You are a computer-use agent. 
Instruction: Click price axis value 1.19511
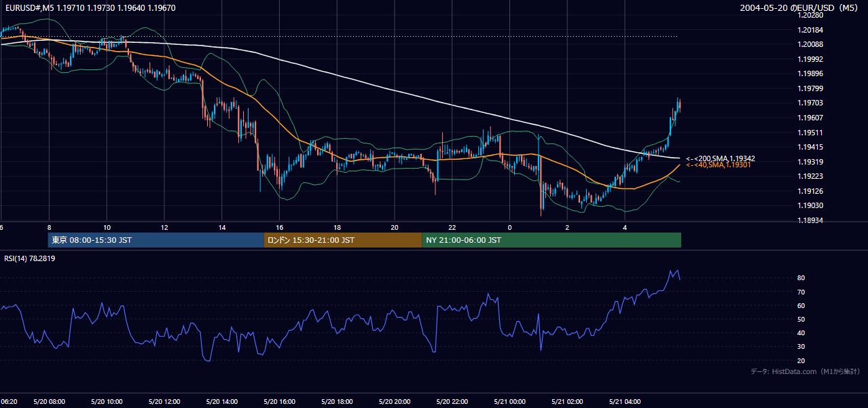[x=810, y=133]
